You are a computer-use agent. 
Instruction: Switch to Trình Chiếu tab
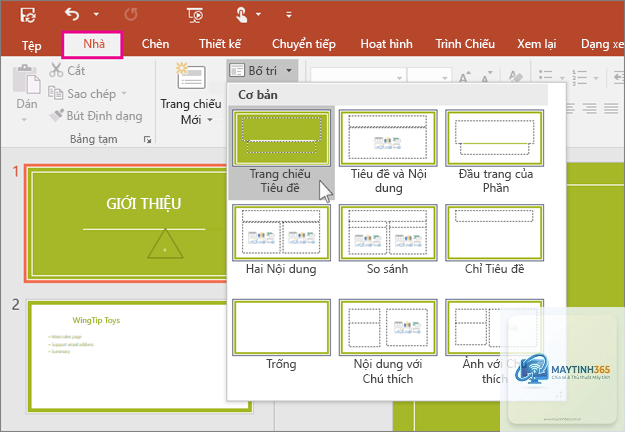coord(465,44)
